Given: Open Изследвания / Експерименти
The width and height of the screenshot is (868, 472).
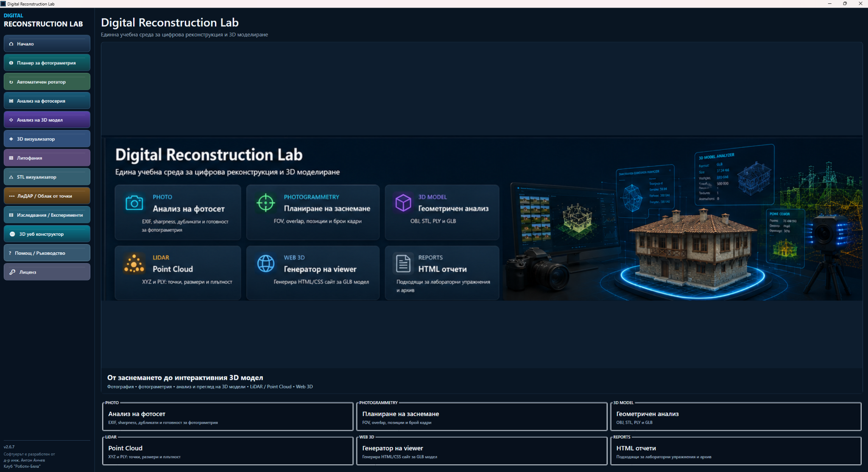Looking at the screenshot, I should pyautogui.click(x=47, y=215).
